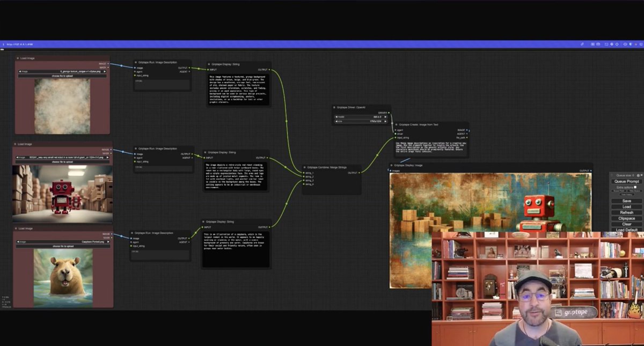
Task: Click the input_string socket on Image from Text
Action: (x=394, y=137)
